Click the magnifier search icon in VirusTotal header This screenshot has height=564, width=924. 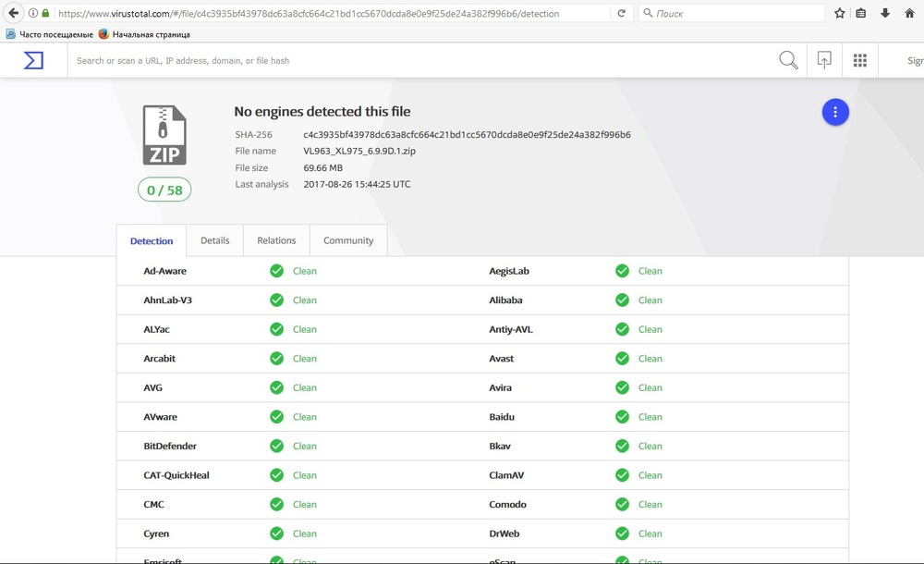788,60
